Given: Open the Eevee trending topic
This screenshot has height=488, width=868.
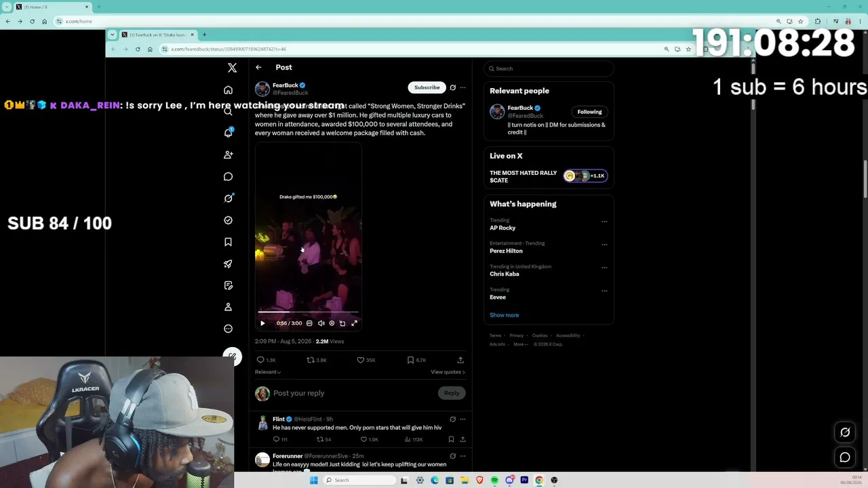Looking at the screenshot, I should (498, 297).
